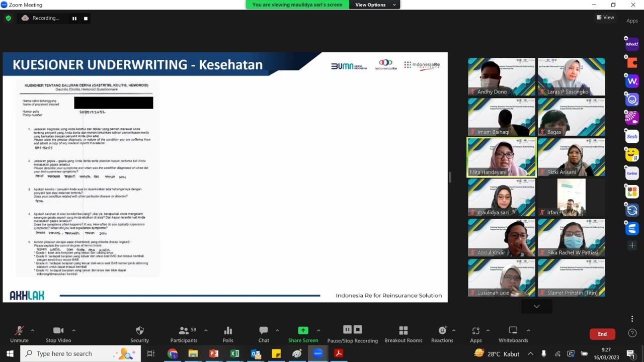644x362 pixels.
Task: Open the Twine app in sidebar
Action: (632, 173)
